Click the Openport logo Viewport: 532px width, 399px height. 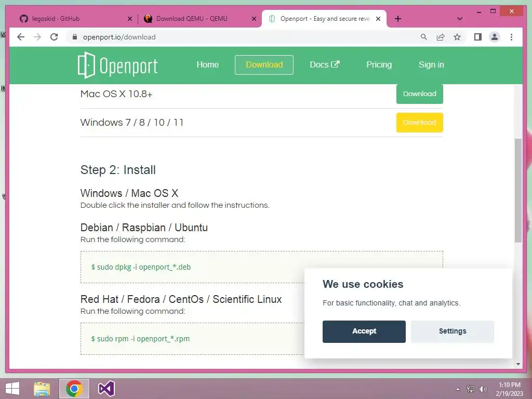tap(117, 65)
